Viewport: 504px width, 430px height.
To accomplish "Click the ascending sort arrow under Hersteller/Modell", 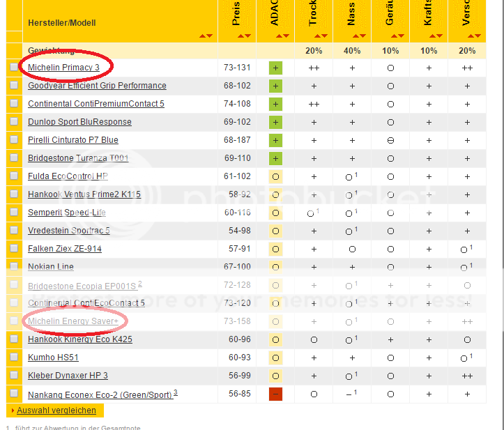I will pos(202,36).
